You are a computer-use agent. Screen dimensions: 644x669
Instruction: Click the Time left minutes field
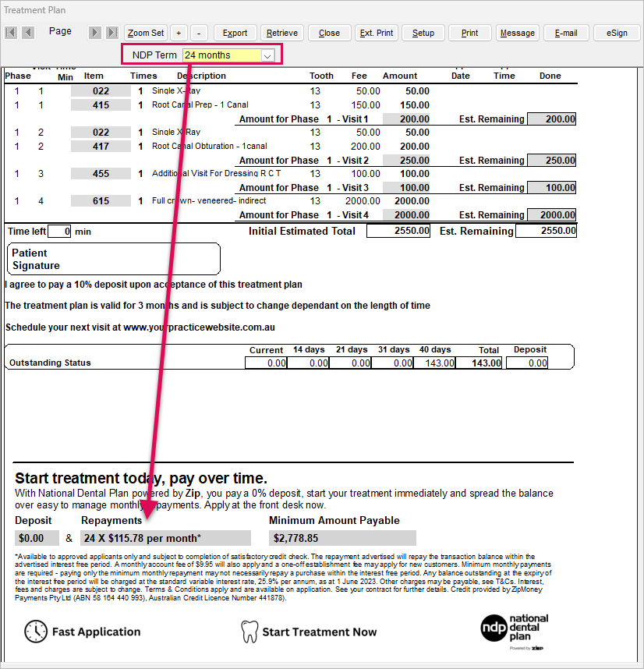59,232
